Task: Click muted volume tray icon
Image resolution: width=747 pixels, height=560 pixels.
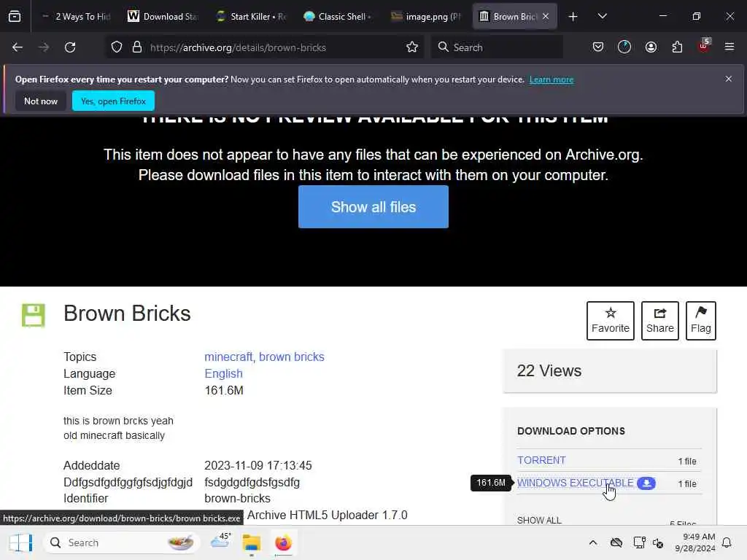Action: 658,542
